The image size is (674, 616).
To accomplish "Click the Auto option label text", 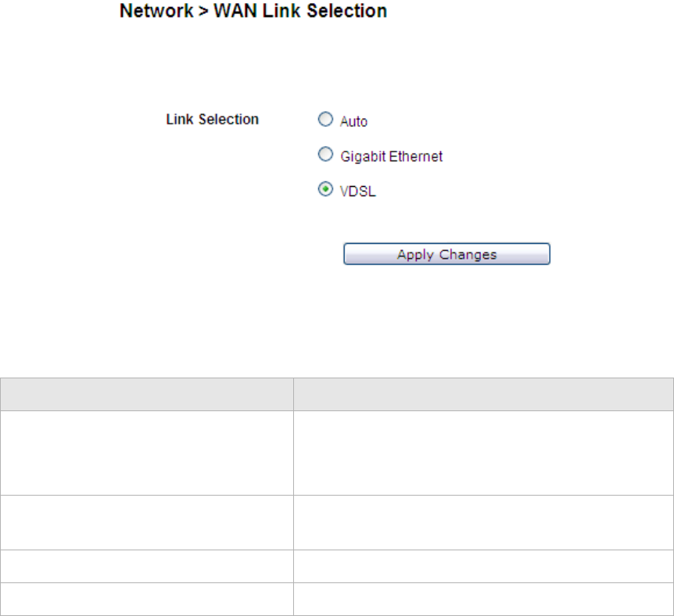I will click(353, 122).
